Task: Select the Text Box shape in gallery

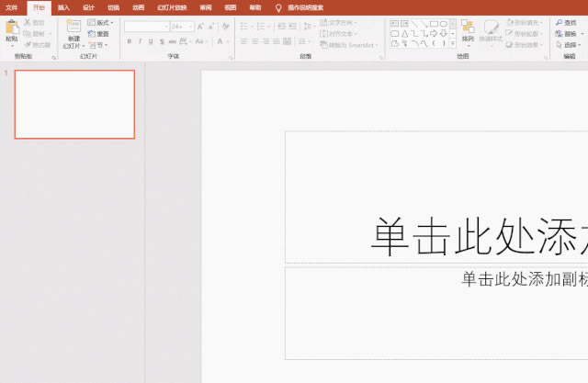Action: point(394,24)
